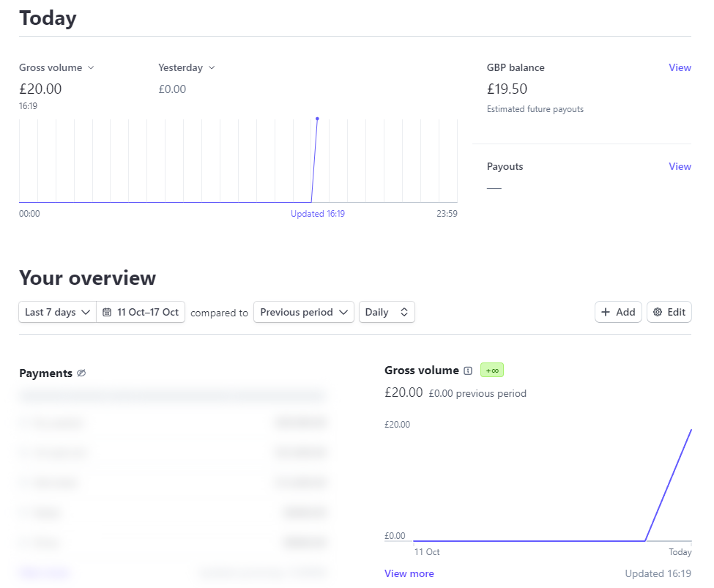Image resolution: width=714 pixels, height=588 pixels.
Task: Click the info icon next to Gross volume
Action: 468,371
